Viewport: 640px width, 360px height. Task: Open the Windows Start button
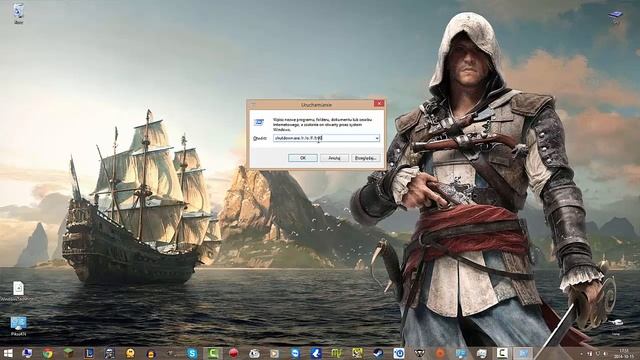pos(8,353)
